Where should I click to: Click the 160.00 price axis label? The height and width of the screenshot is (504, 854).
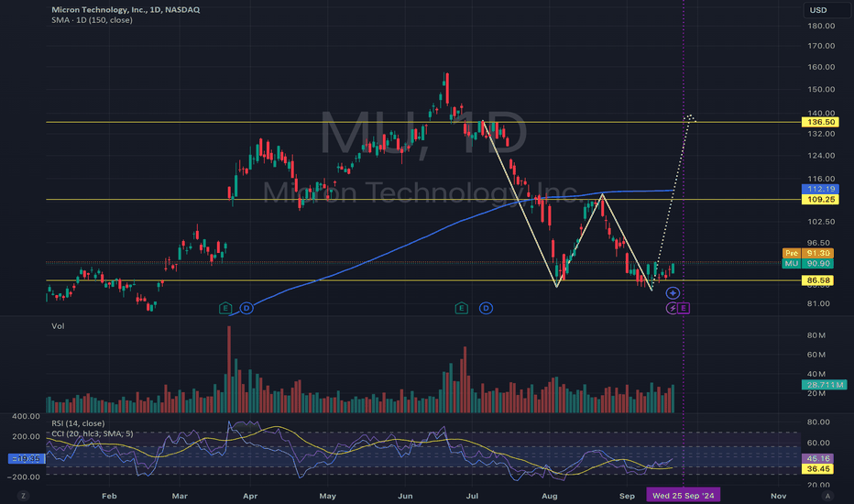click(821, 67)
